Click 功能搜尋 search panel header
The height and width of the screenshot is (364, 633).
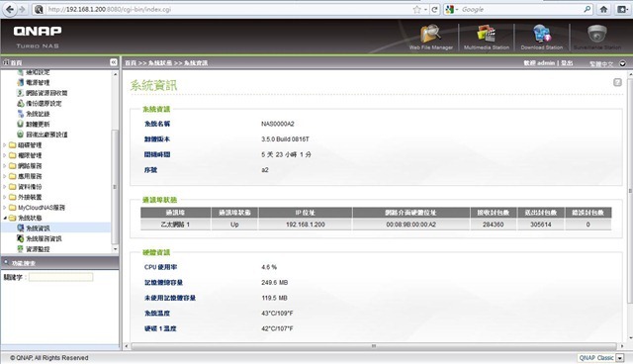[x=20, y=263]
